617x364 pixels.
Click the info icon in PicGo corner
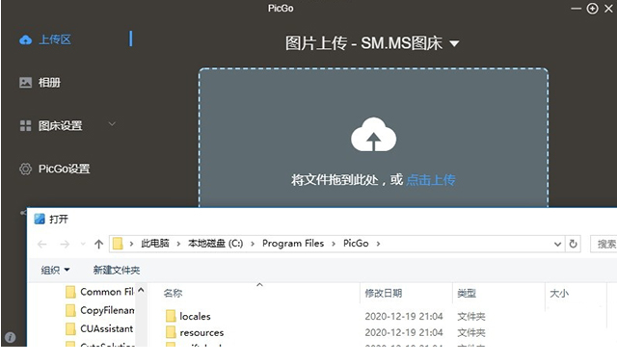pos(11,337)
